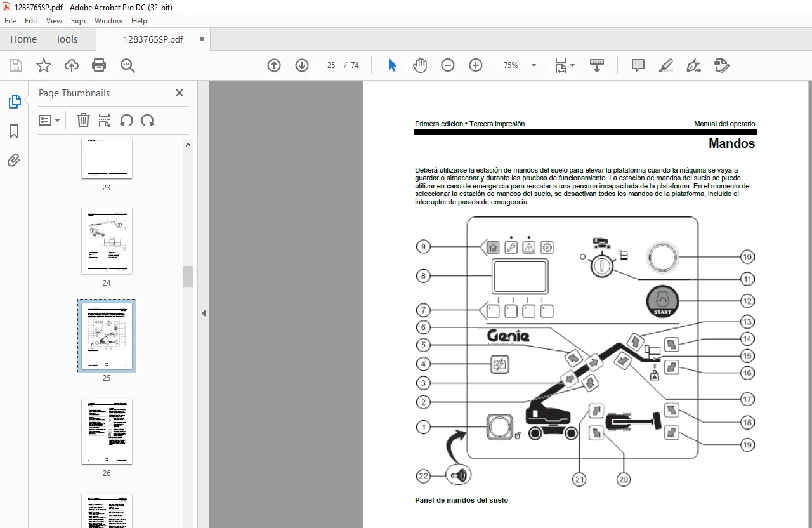Open the Bookmarks sidebar icon
Screen dimensions: 812x528
(14, 131)
